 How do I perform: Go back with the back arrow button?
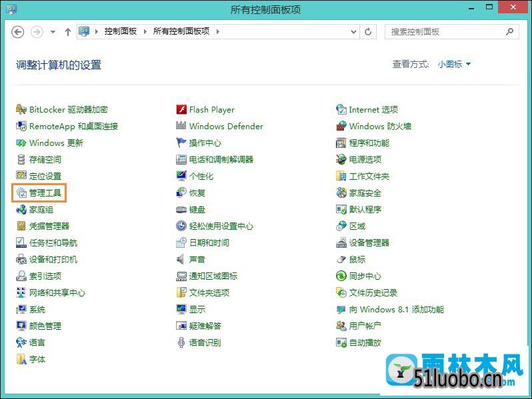(17, 32)
